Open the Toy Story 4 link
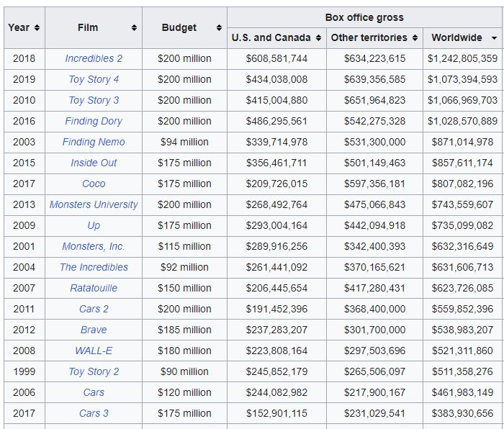This screenshot has width=504, height=429. [x=94, y=79]
